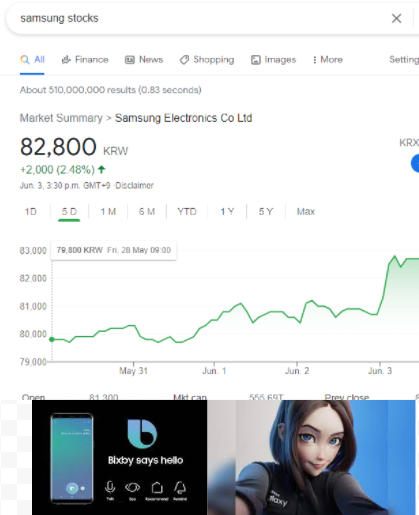The image size is (419, 515).
Task: Open the Finance tab
Action: [x=85, y=60]
